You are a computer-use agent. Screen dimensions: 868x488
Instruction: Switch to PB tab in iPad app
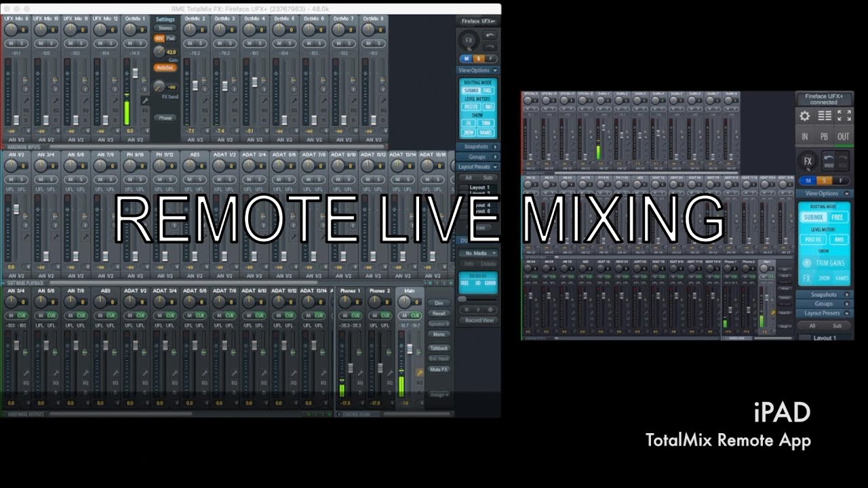(824, 136)
